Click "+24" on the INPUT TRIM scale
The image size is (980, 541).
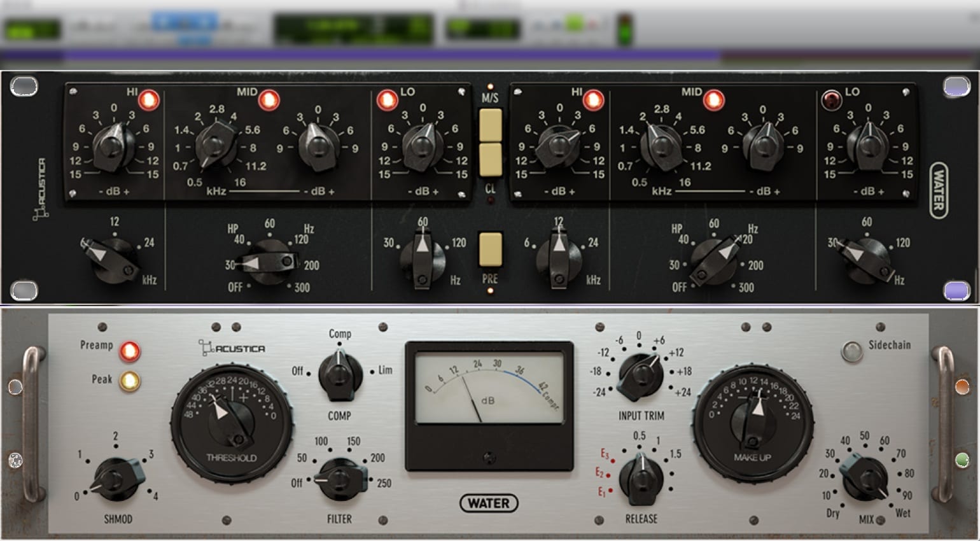682,392
